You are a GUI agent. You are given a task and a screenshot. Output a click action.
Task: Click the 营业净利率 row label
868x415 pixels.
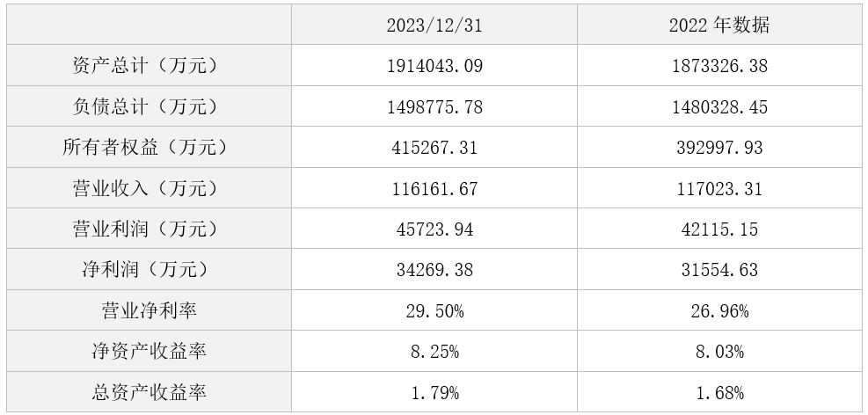point(149,310)
